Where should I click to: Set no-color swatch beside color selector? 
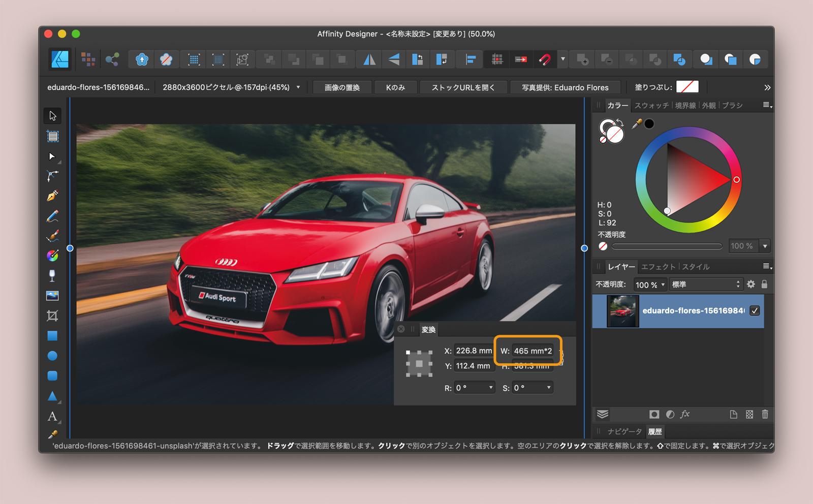tap(603, 140)
